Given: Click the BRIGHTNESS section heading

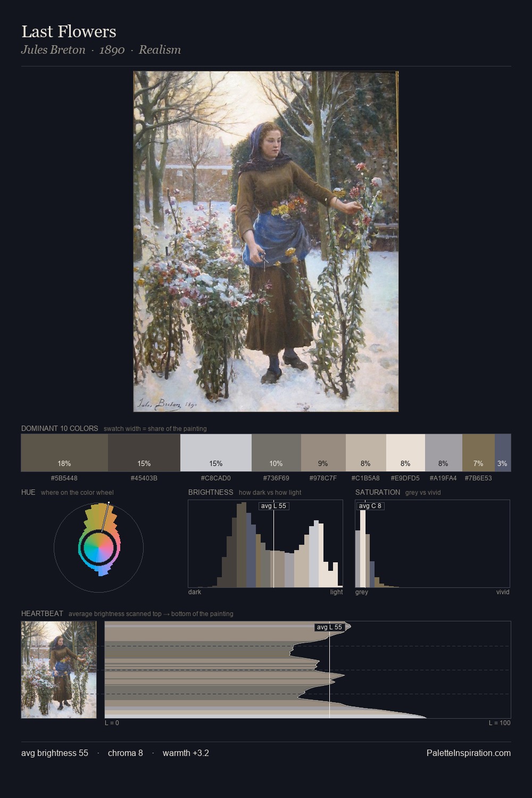Looking at the screenshot, I should (211, 492).
